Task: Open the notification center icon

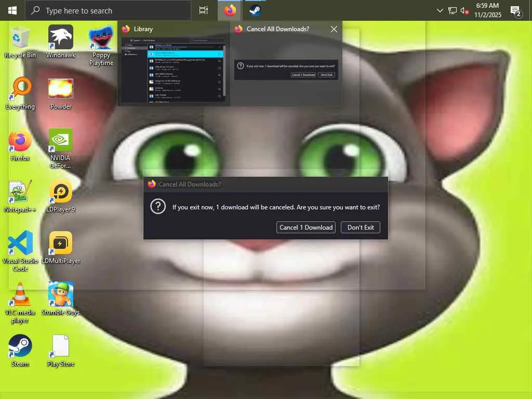Action: [x=516, y=11]
